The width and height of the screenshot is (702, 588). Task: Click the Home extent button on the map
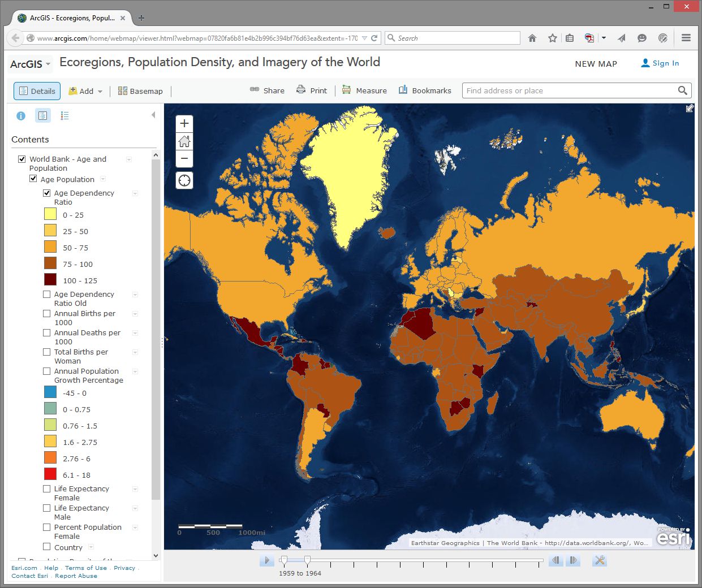[184, 141]
